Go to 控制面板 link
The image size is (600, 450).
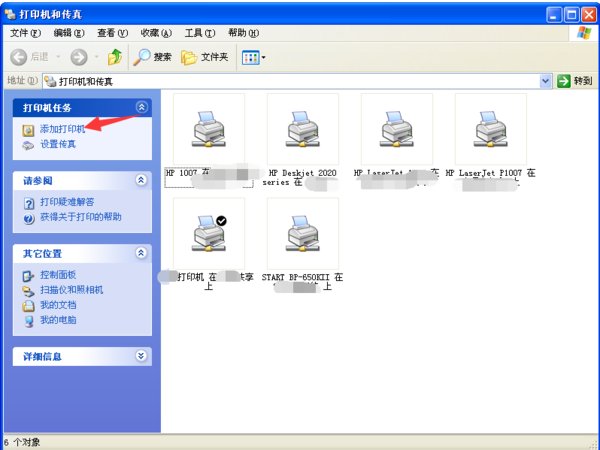[x=58, y=274]
